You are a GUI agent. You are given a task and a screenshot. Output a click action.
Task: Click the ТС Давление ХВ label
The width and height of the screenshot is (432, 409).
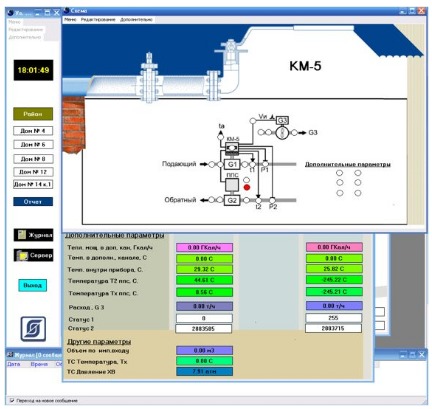(x=91, y=372)
